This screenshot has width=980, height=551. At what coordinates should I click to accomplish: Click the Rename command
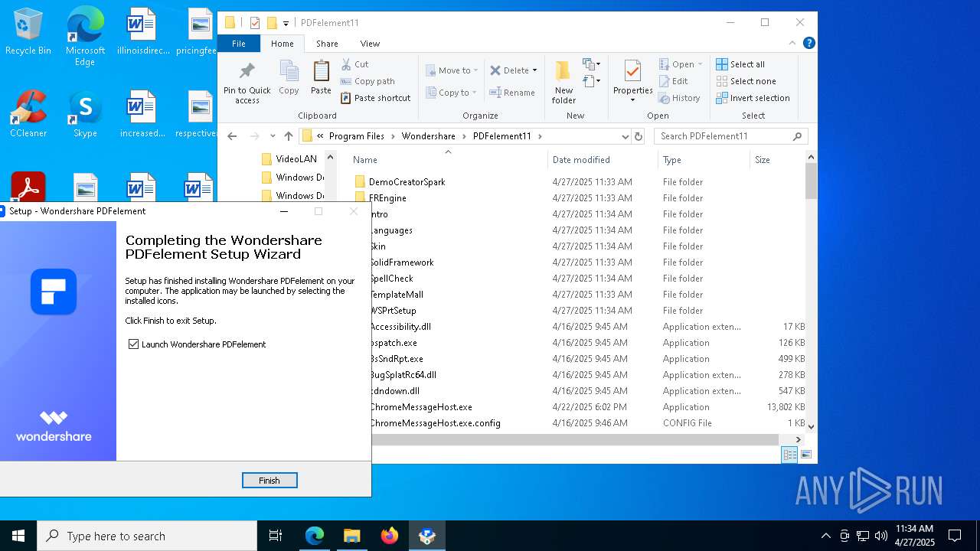click(x=512, y=93)
